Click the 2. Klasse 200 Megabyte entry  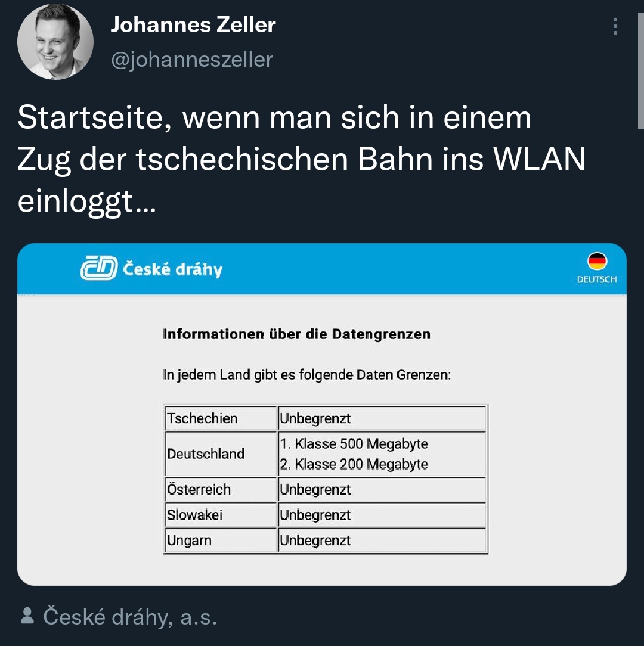coord(354,464)
